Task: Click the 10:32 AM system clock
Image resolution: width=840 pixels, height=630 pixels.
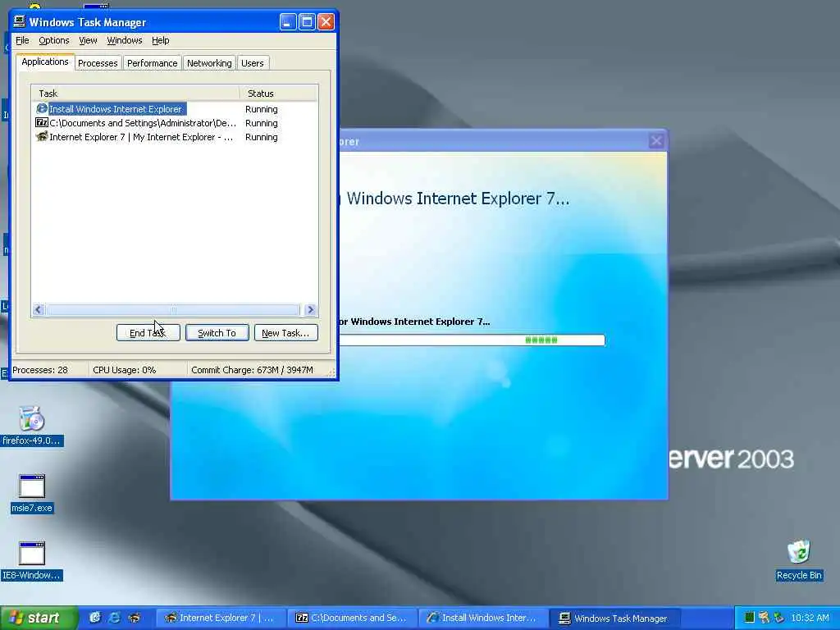Action: tap(810, 618)
